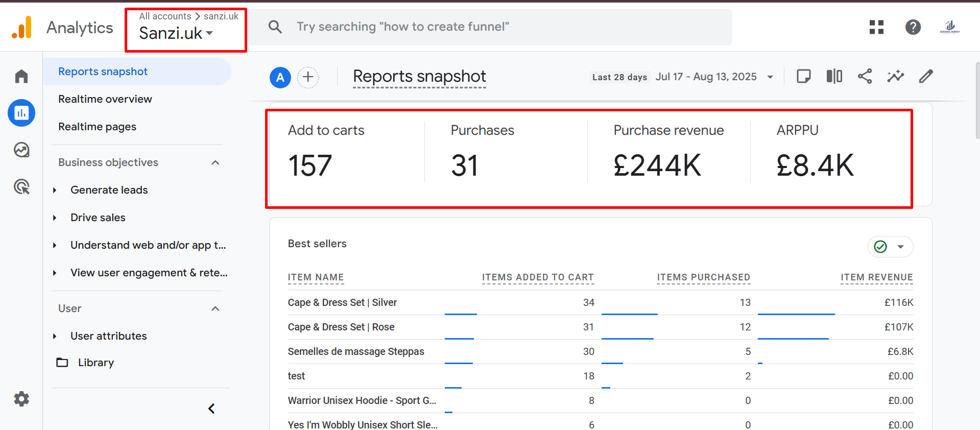980x430 pixels.
Task: Expand the Drive sales tree item
Action: pyautogui.click(x=55, y=218)
